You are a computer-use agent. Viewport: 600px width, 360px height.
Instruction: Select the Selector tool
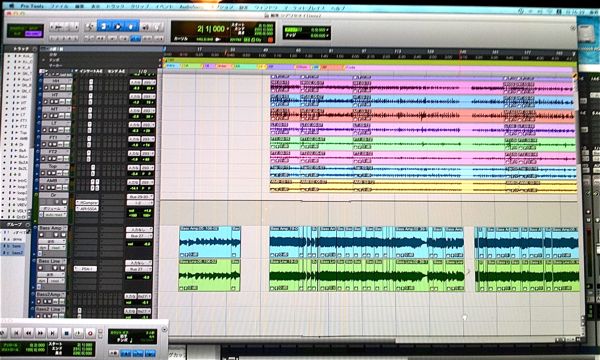pos(117,26)
